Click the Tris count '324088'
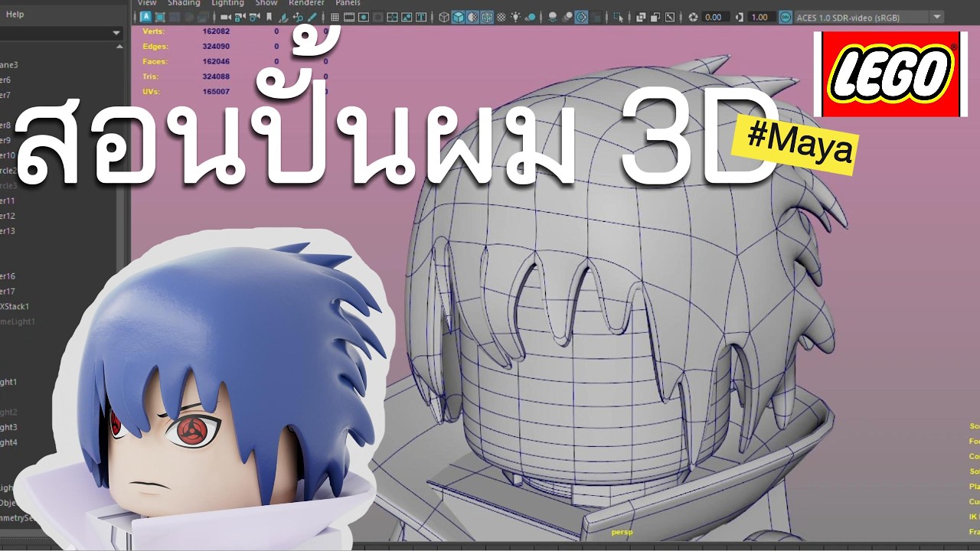Image resolution: width=980 pixels, height=551 pixels. point(216,77)
